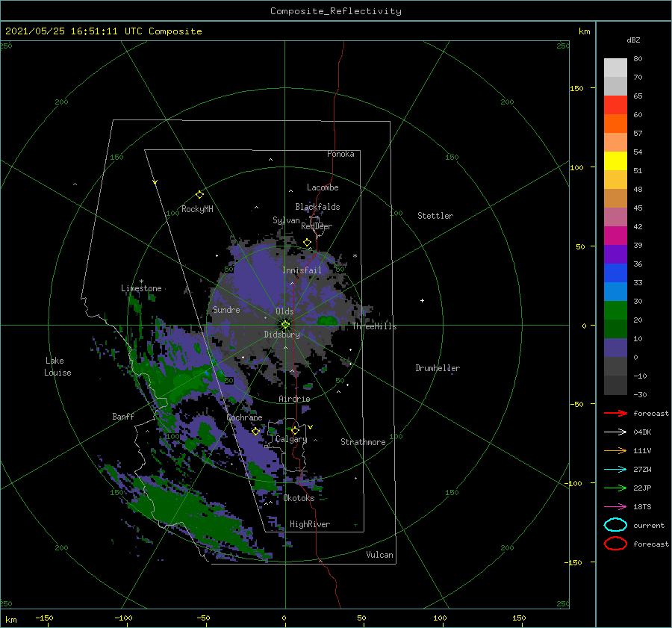The width and height of the screenshot is (672, 628).
Task: Click the dBZ legend heading
Action: [633, 40]
